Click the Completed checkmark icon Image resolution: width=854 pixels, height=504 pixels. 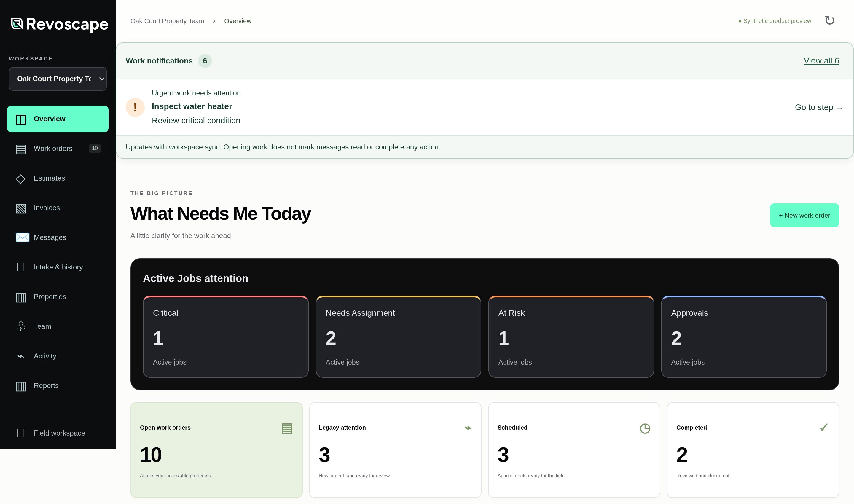point(824,427)
